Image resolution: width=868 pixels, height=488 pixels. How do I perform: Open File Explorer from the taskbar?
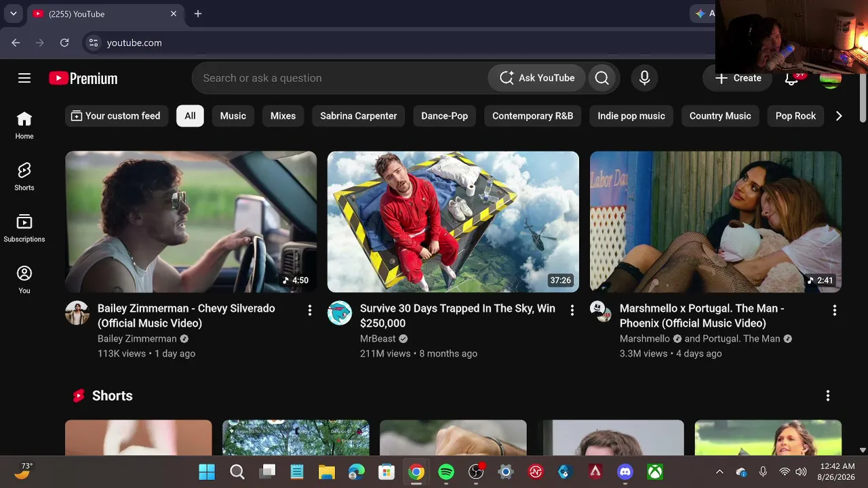[327, 472]
